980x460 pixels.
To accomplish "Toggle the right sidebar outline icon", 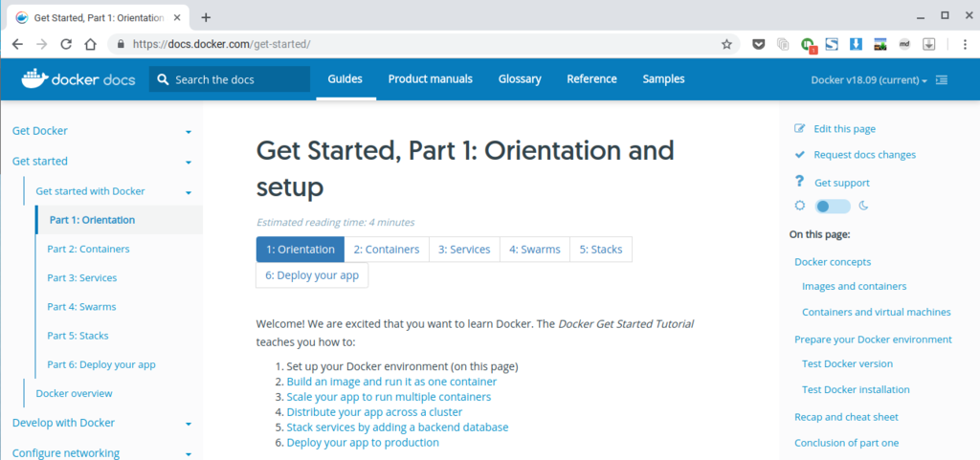I will [942, 80].
